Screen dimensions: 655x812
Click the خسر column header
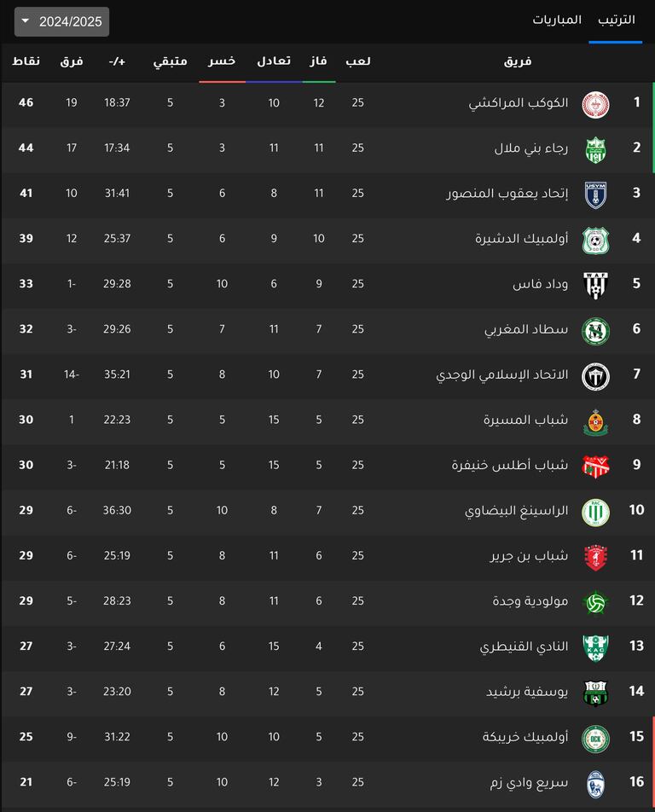pyautogui.click(x=222, y=61)
